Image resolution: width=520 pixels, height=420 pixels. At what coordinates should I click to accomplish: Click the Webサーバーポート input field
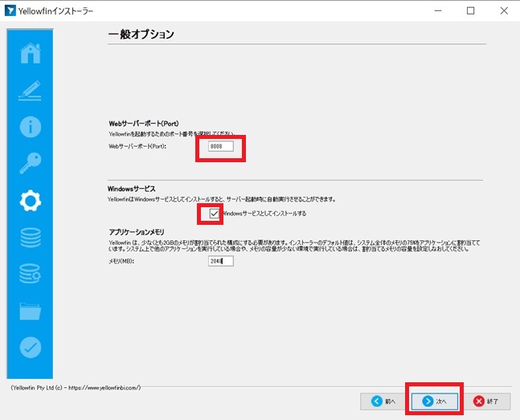point(221,146)
